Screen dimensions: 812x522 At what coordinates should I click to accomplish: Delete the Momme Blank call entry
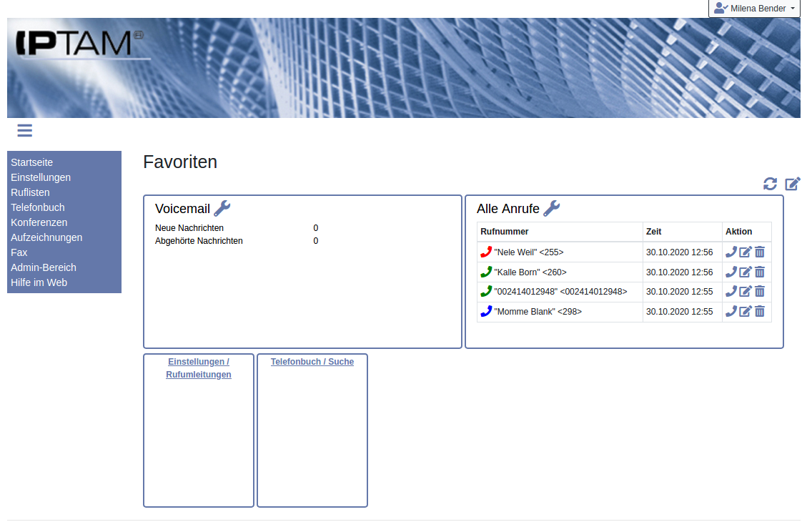[760, 311]
